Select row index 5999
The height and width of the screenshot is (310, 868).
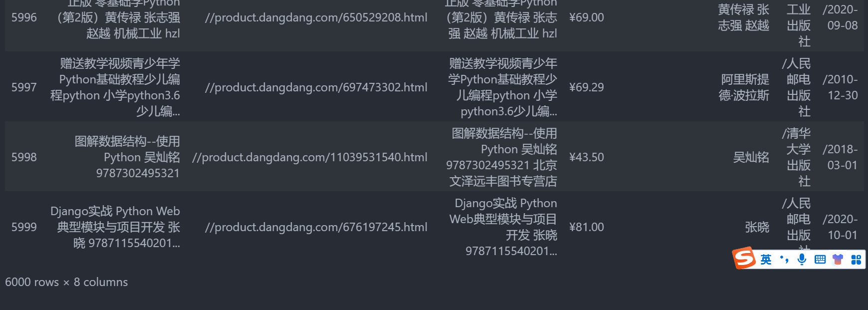point(24,227)
